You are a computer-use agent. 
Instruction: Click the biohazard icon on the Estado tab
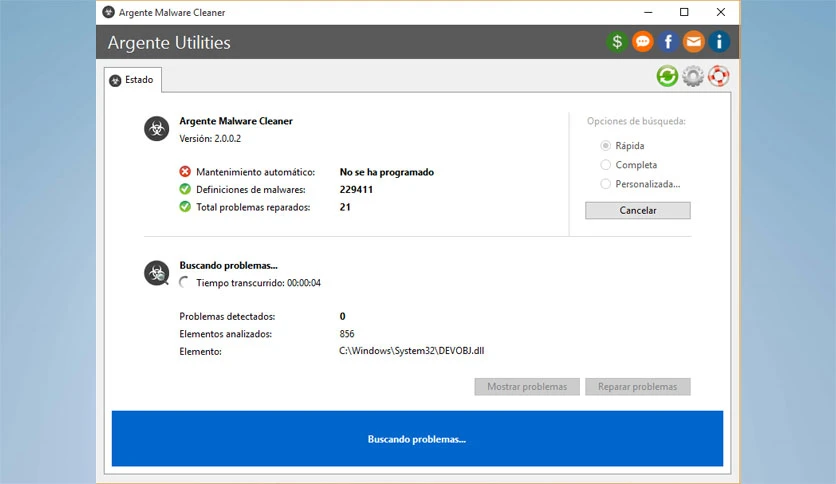(115, 80)
